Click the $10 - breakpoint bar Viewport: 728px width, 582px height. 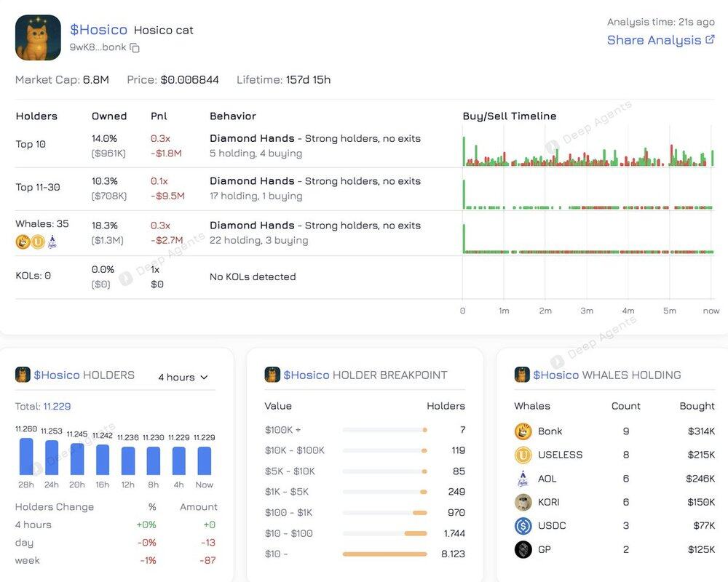(x=384, y=554)
